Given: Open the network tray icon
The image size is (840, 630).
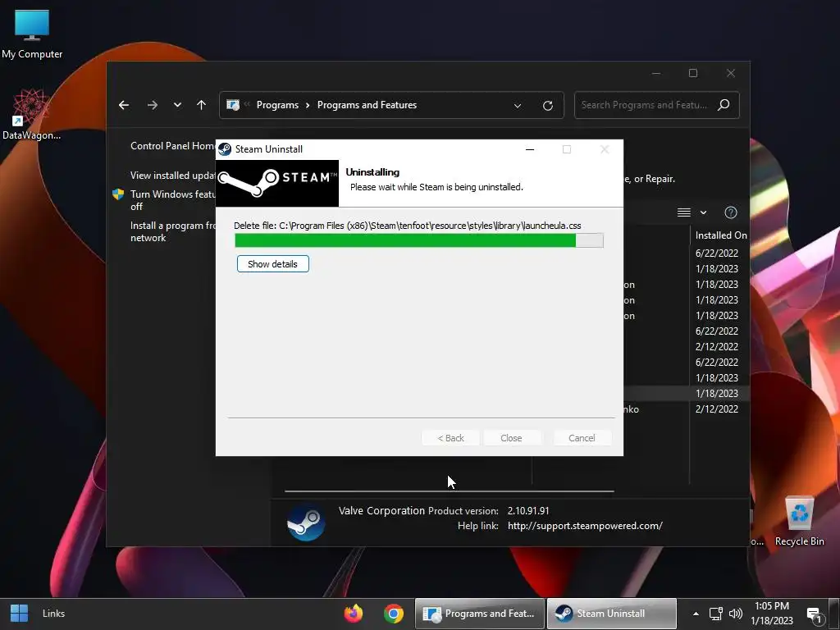Looking at the screenshot, I should coord(715,614).
